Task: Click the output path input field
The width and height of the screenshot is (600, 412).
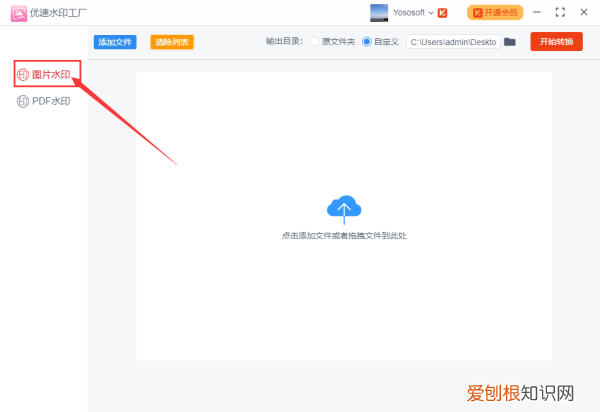Action: click(x=453, y=42)
